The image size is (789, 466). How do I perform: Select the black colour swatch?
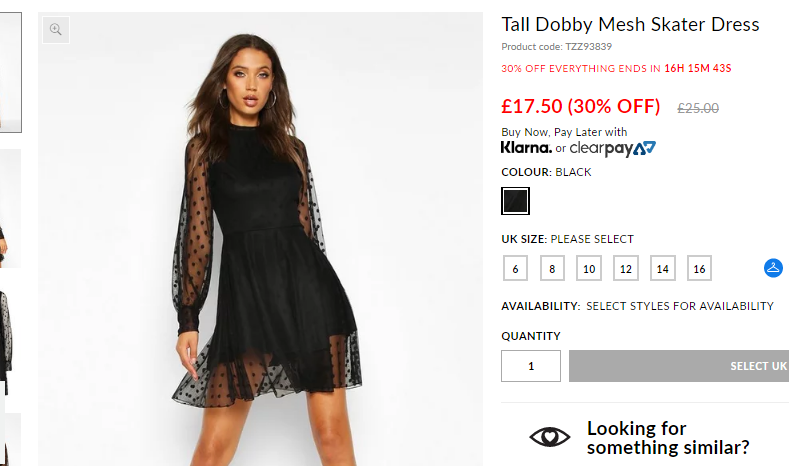[x=515, y=201]
